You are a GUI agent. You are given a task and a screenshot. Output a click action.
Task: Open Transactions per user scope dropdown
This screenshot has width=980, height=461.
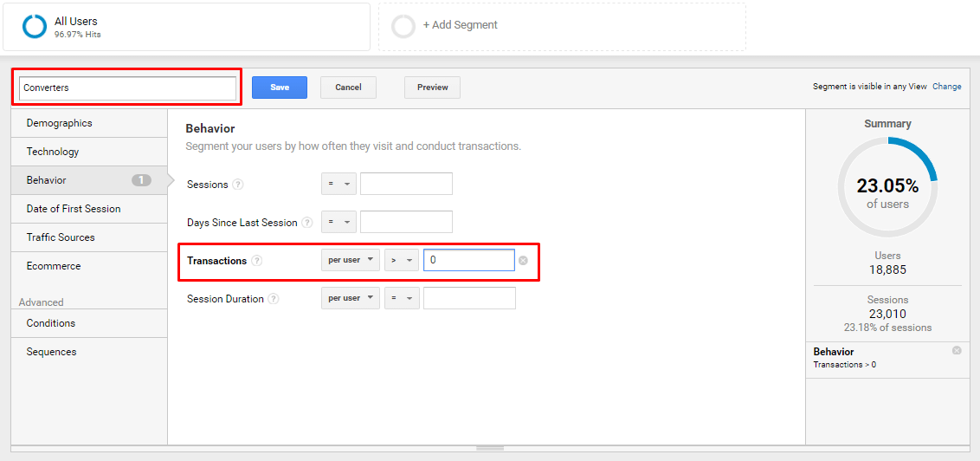pyautogui.click(x=351, y=260)
